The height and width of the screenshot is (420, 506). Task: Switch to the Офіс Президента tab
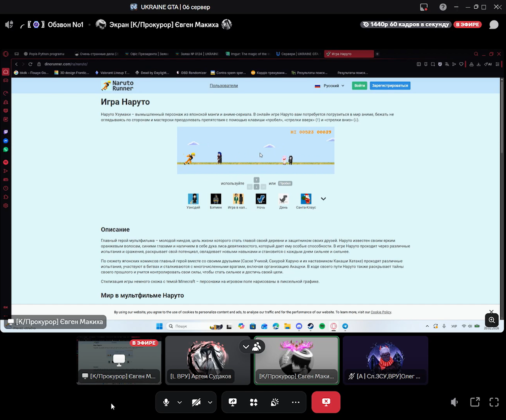click(x=147, y=54)
